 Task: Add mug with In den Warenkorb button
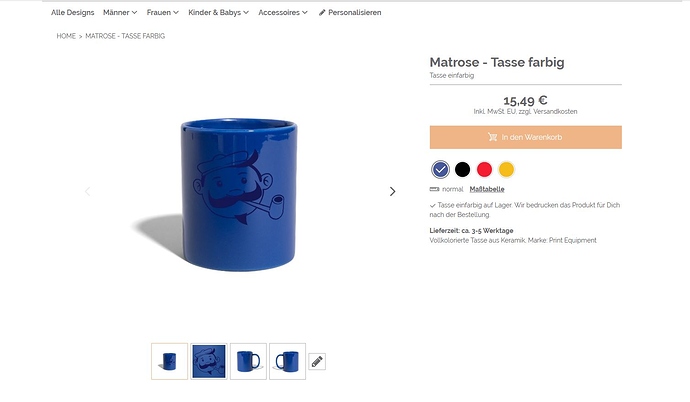click(x=525, y=137)
